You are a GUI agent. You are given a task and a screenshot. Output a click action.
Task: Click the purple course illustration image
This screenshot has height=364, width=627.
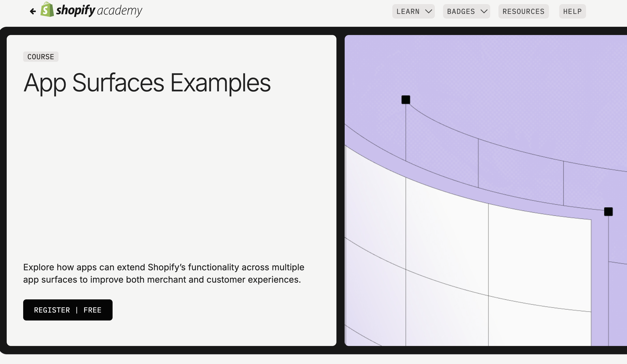(x=486, y=190)
